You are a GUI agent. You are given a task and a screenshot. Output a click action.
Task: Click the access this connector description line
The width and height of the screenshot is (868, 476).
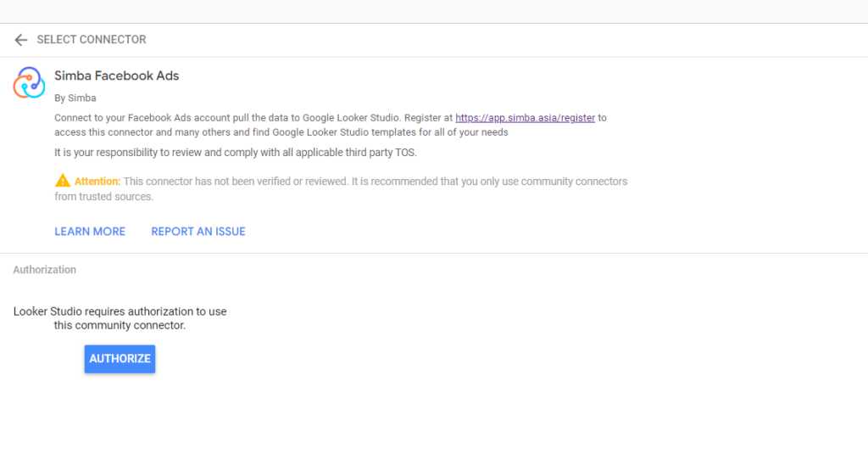click(281, 132)
